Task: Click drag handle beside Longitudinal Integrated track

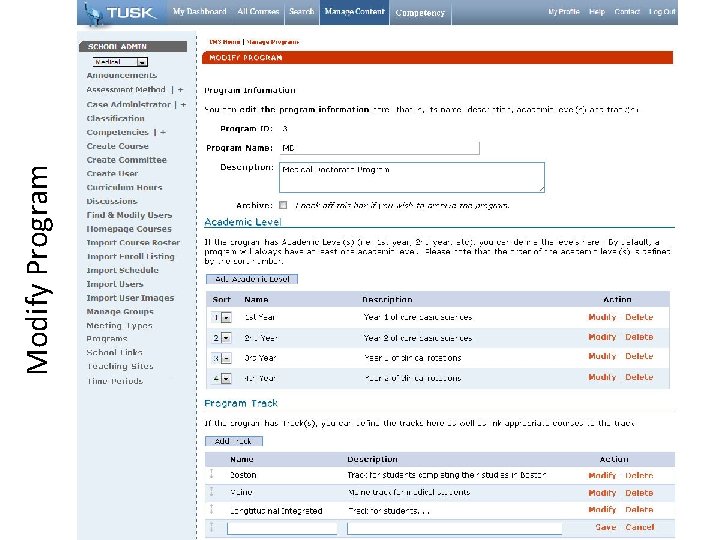Action: (211, 509)
